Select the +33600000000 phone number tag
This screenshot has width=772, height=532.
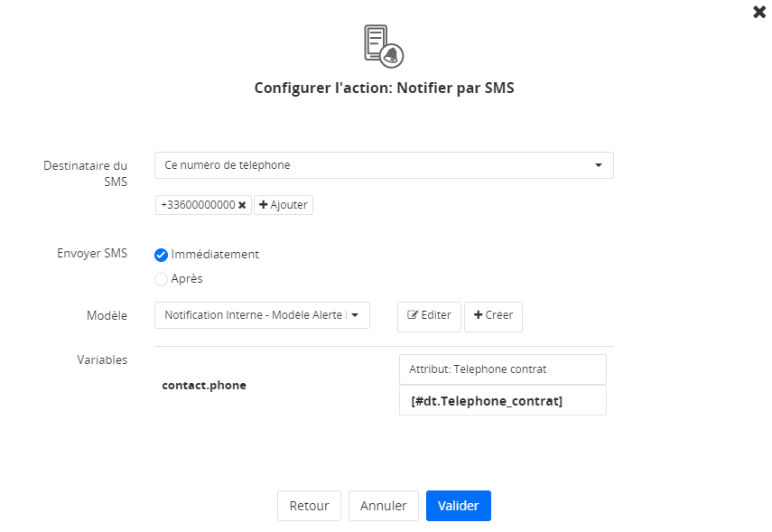click(198, 205)
